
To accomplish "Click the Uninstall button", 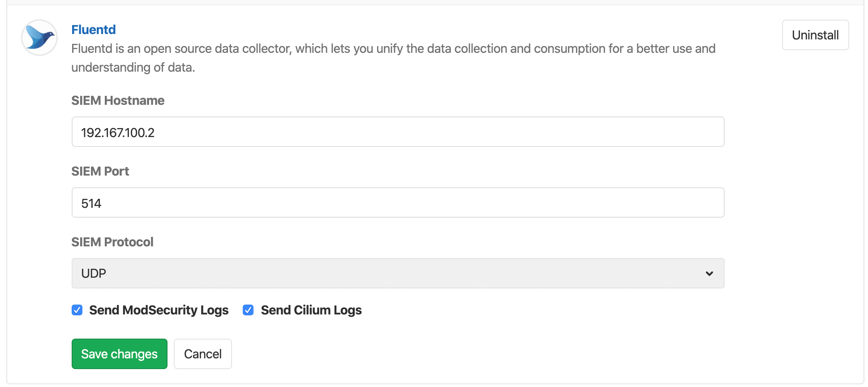I will tap(815, 35).
